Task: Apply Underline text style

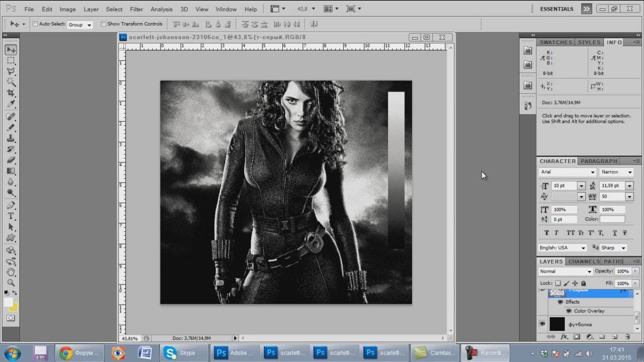Action: click(x=614, y=233)
